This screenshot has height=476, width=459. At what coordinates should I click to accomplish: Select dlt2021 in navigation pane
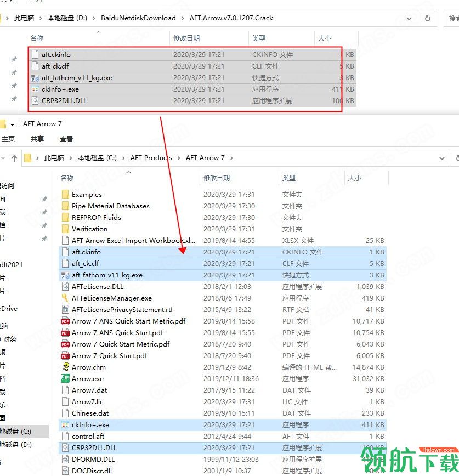tap(11, 265)
